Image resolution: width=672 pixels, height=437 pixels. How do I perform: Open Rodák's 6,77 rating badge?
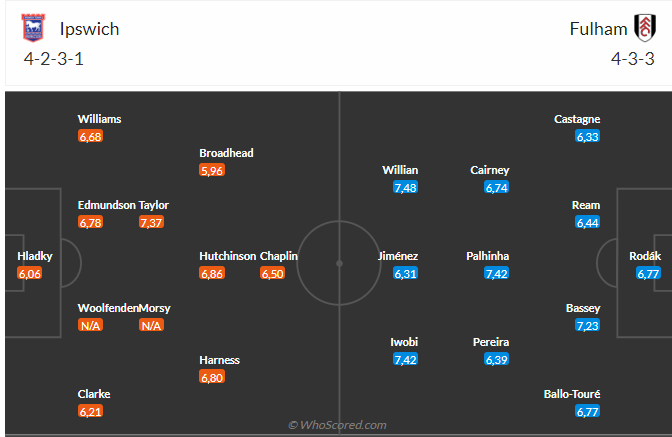click(x=649, y=273)
